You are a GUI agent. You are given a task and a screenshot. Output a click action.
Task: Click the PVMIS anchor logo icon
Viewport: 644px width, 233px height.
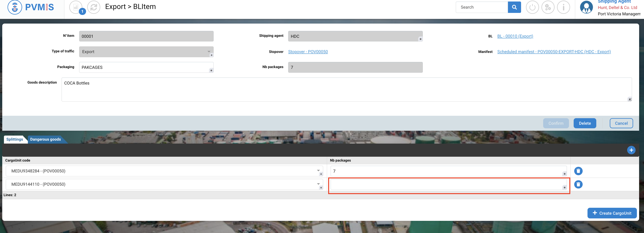[x=15, y=7]
